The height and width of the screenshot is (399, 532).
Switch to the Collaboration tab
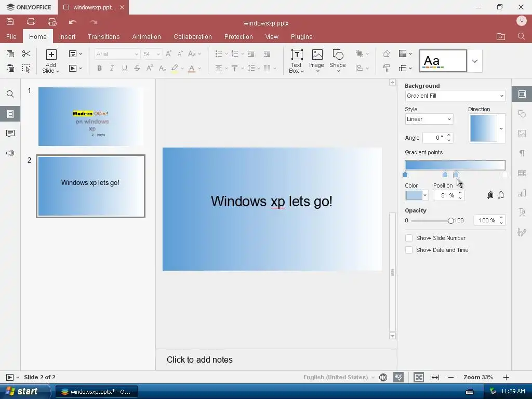[x=192, y=37]
